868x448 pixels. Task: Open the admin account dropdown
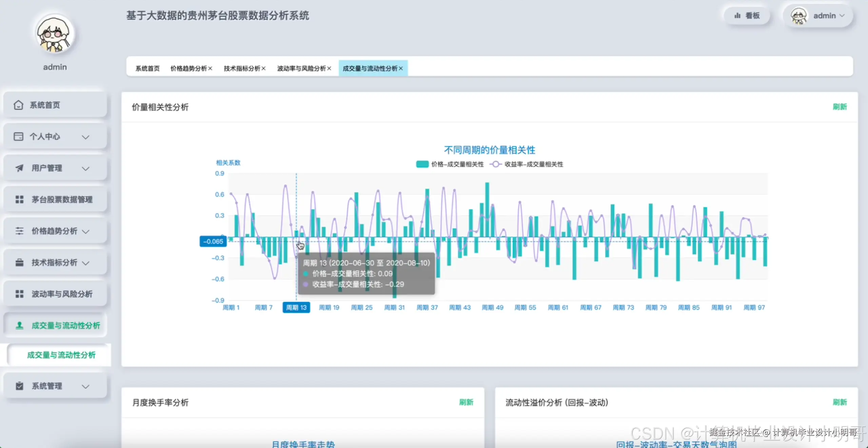pos(824,16)
